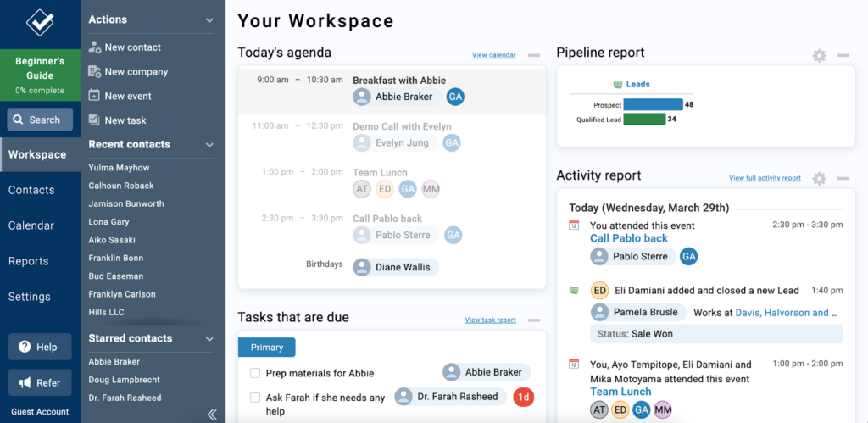The height and width of the screenshot is (423, 868).
Task: Select the Primary tasks tab
Action: pos(267,348)
